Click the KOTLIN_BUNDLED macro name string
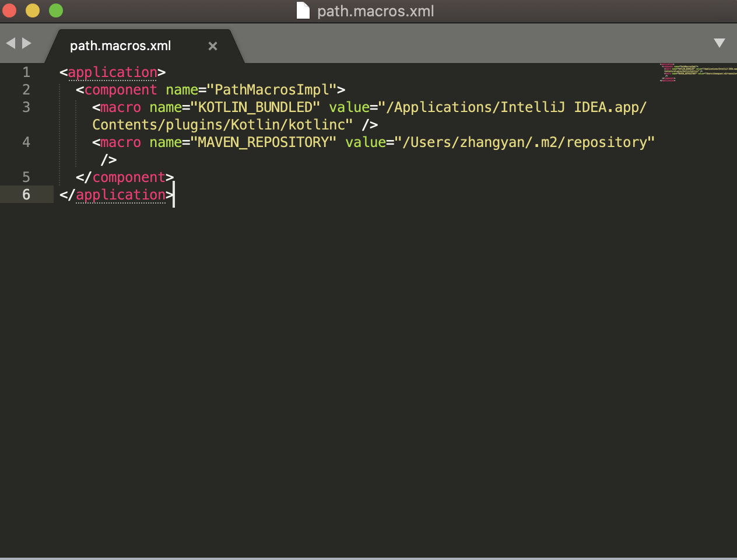Image resolution: width=737 pixels, height=560 pixels. (255, 107)
